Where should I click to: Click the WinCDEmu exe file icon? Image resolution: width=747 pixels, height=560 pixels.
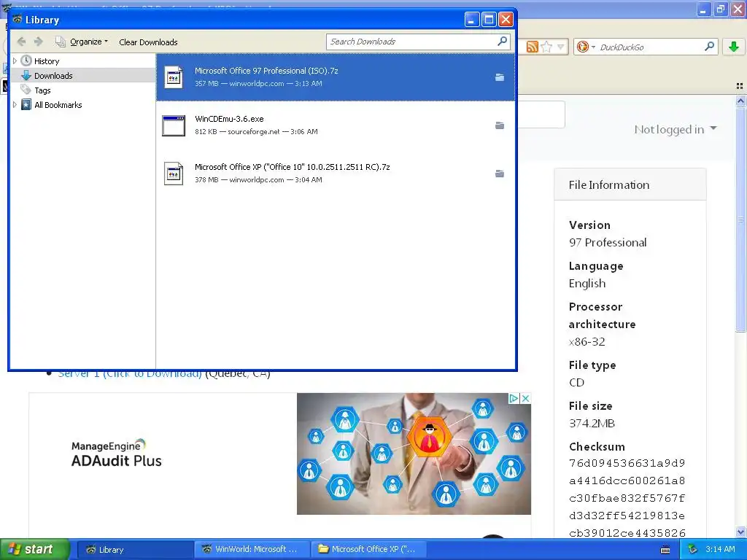[174, 125]
